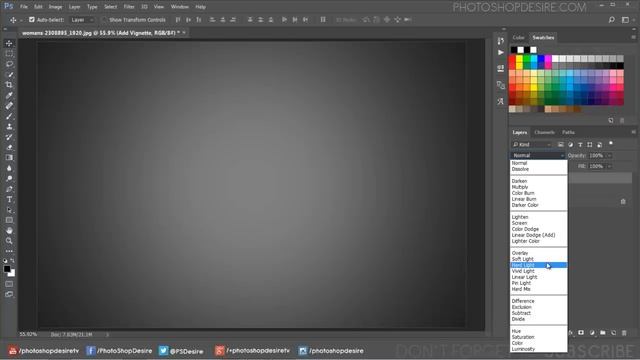The height and width of the screenshot is (360, 640).
Task: Open the Kind filter dropdown
Action: click(531, 144)
